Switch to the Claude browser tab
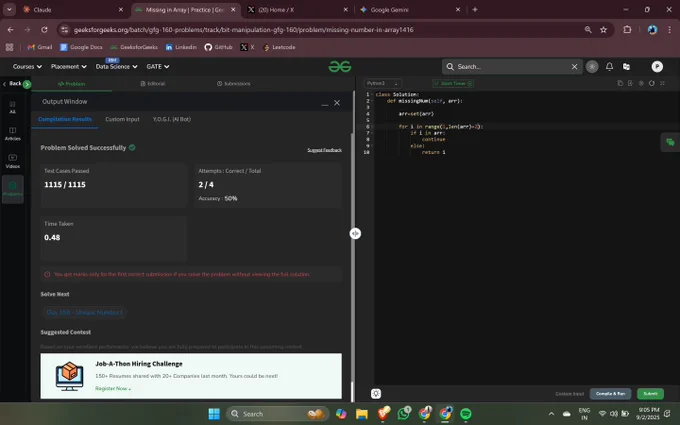This screenshot has height=425, width=680. click(72, 10)
